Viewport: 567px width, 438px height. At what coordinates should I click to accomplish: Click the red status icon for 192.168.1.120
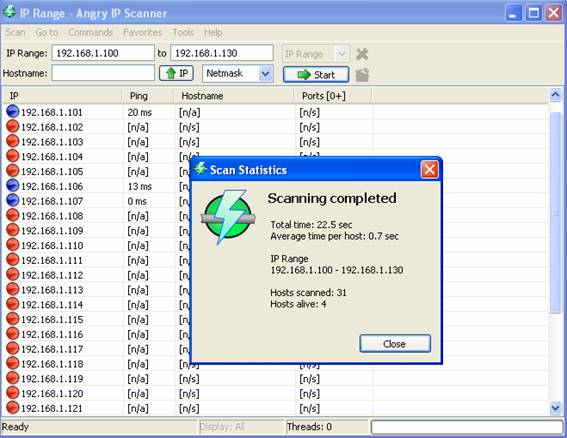(x=13, y=393)
